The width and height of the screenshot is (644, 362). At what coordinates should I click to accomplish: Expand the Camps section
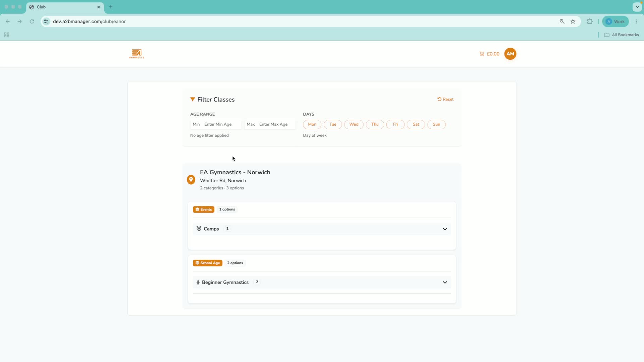point(322,229)
